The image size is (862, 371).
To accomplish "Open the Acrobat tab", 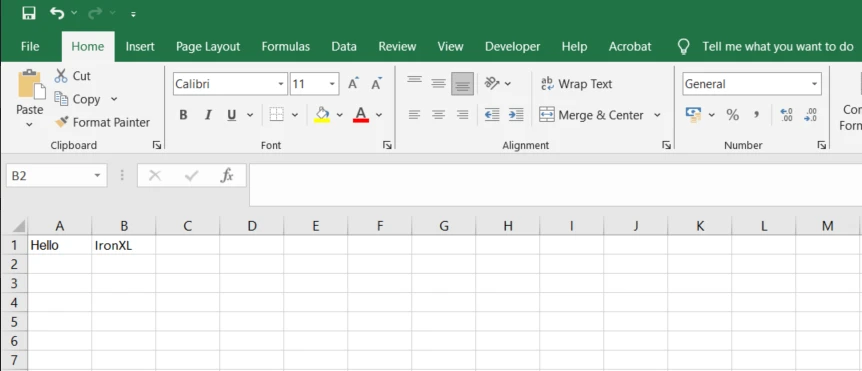I will click(x=629, y=47).
